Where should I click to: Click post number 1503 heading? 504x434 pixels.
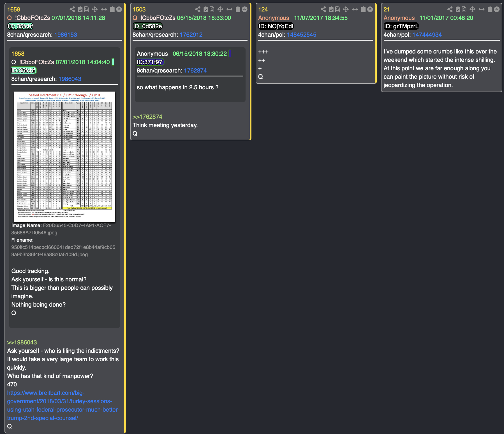point(139,10)
